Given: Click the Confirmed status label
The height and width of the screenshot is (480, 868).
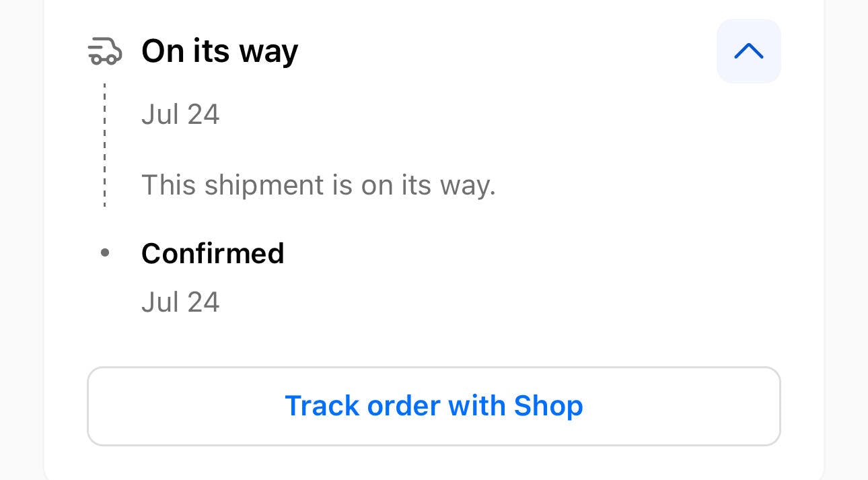Looking at the screenshot, I should point(213,253).
